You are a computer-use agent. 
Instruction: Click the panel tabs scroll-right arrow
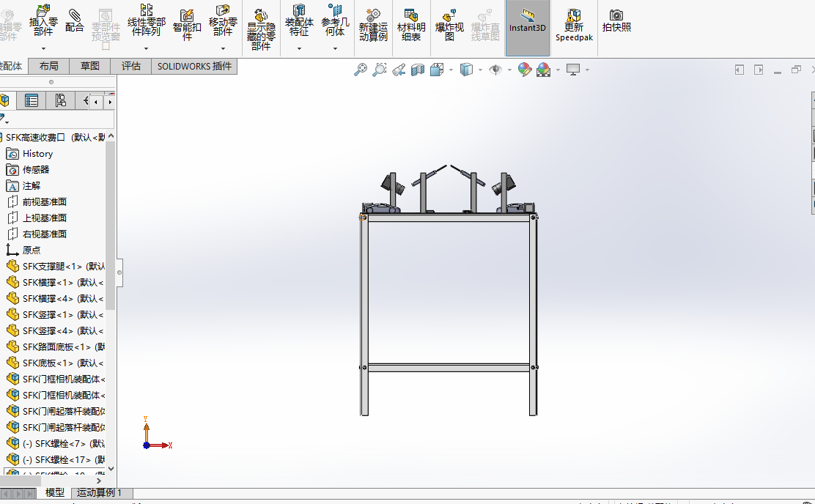[110, 103]
